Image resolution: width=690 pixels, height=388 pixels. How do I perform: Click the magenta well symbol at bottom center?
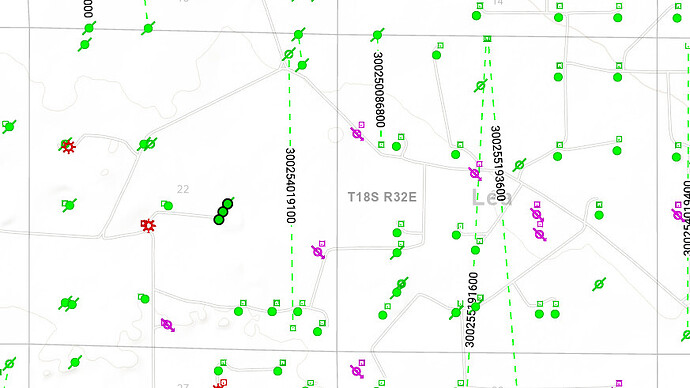pyautogui.click(x=357, y=371)
